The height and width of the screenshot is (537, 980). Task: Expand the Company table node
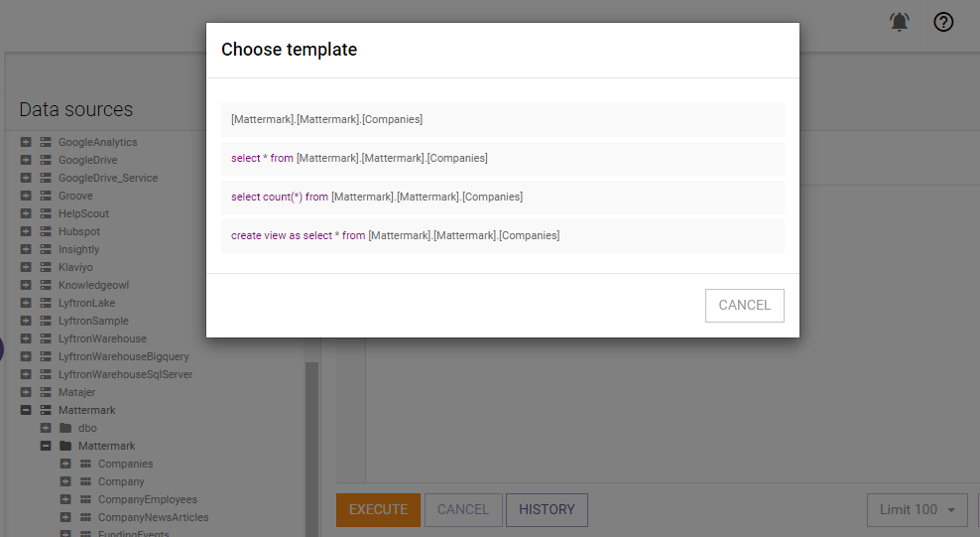pyautogui.click(x=65, y=481)
